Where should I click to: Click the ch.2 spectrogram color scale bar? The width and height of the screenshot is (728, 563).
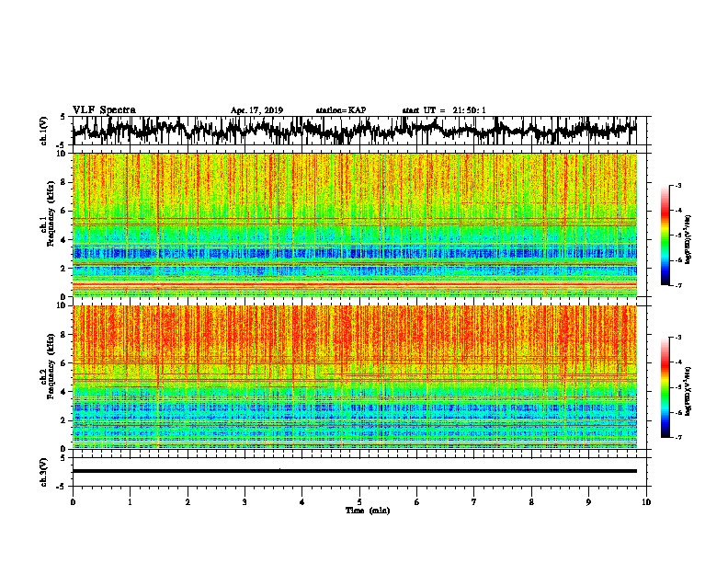665,387
